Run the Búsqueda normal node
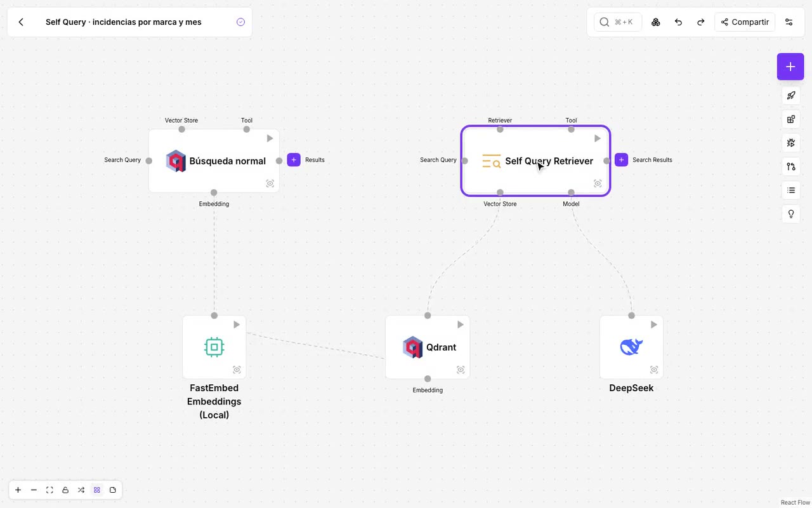The width and height of the screenshot is (812, 508). pyautogui.click(x=270, y=138)
